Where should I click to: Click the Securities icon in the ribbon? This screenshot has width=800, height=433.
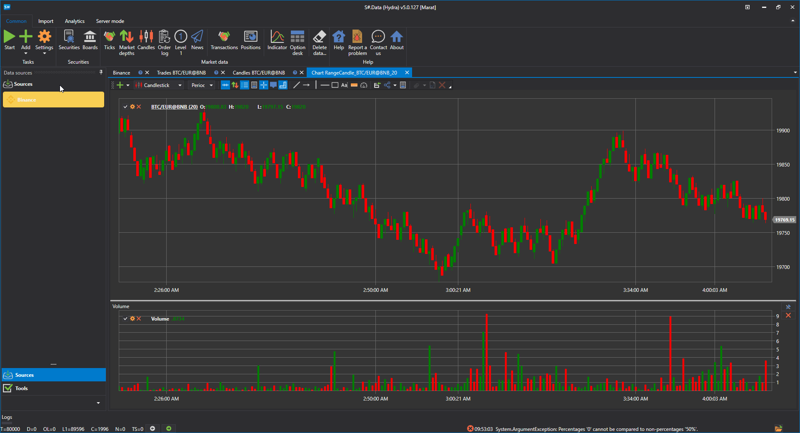click(69, 38)
